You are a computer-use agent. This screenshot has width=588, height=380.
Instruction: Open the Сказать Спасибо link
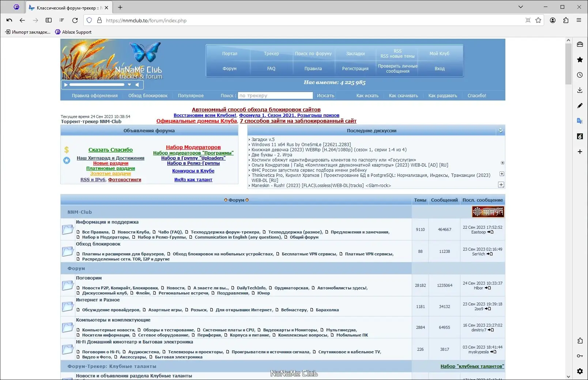110,150
